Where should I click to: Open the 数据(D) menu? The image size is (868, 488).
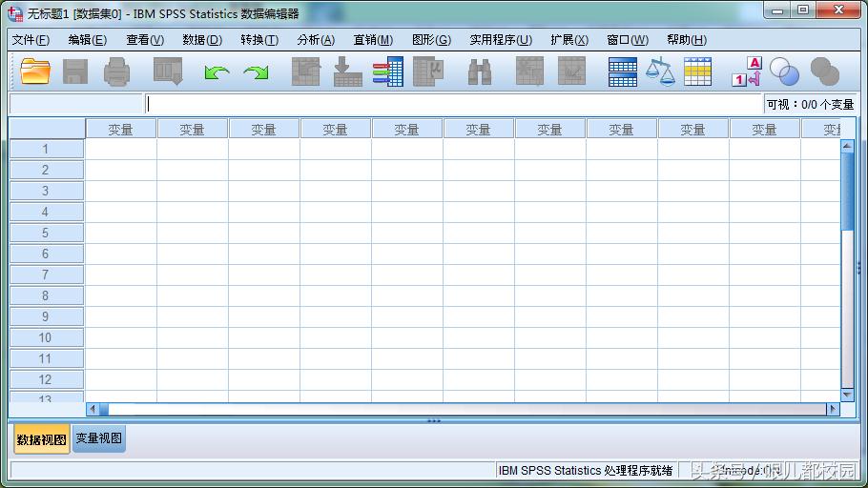coord(202,40)
